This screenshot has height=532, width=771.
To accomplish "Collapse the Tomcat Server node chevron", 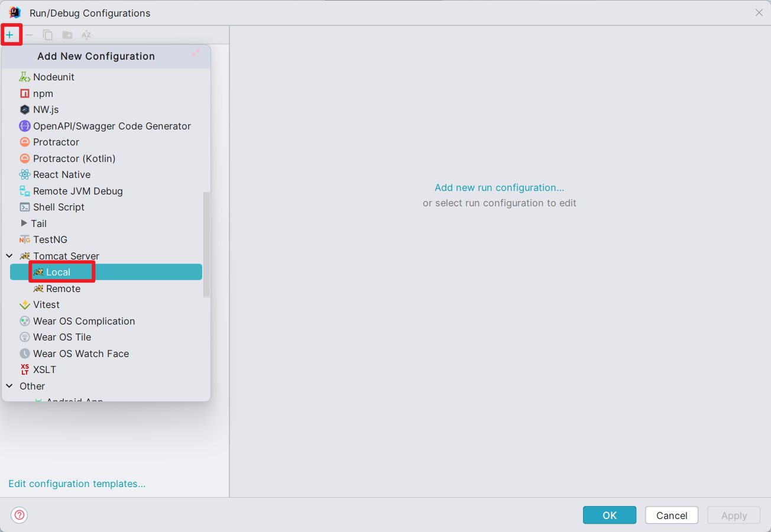I will 9,256.
